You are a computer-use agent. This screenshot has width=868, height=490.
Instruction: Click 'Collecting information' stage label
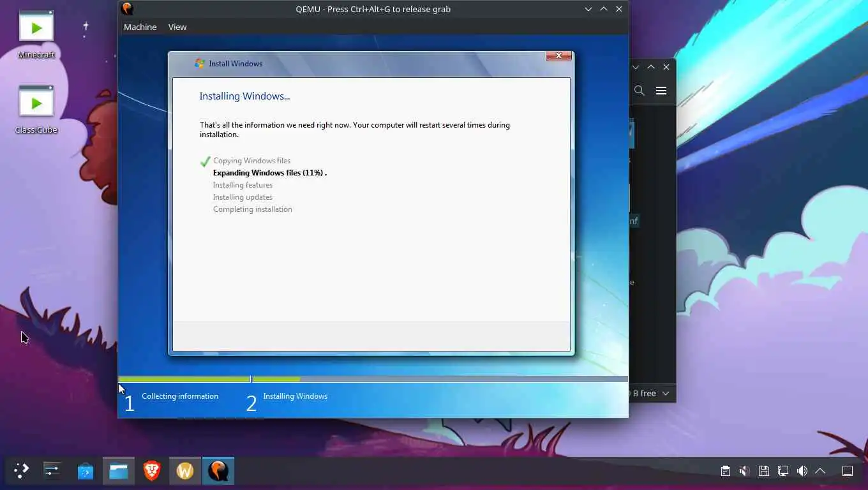pyautogui.click(x=180, y=396)
